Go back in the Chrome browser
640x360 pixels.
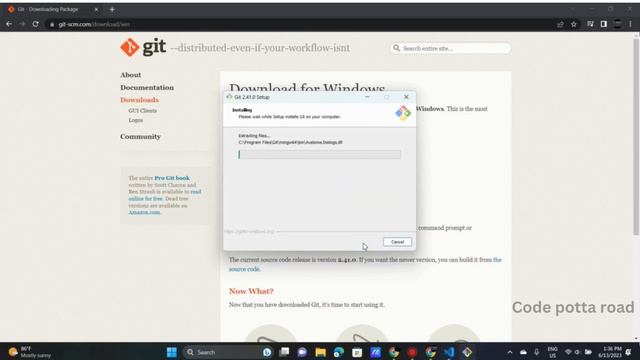(x=9, y=24)
